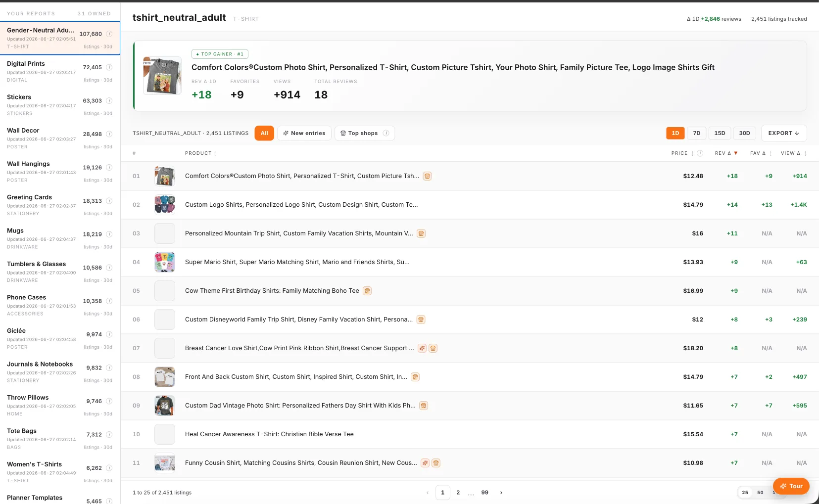Click the info icon next to Stickers 63,303
The height and width of the screenshot is (504, 819).
(109, 100)
